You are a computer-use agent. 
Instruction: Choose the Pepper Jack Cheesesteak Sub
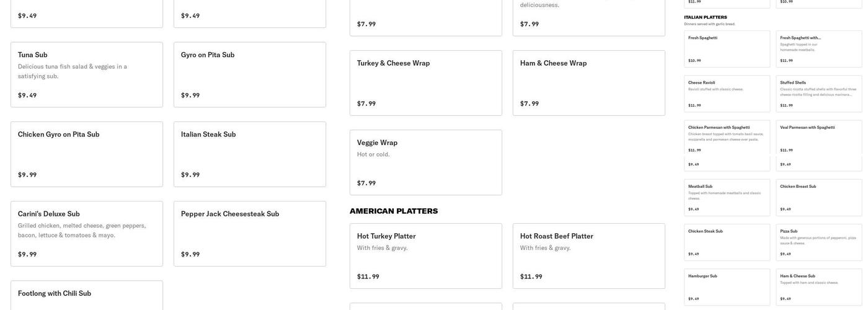click(x=249, y=233)
